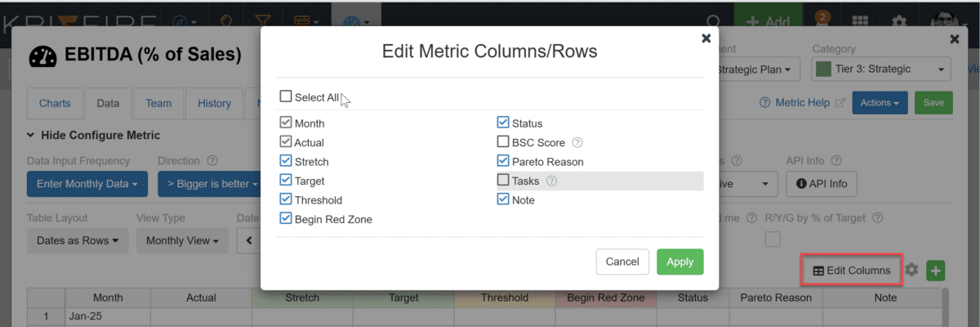Open the top bar settings gear

click(899, 22)
